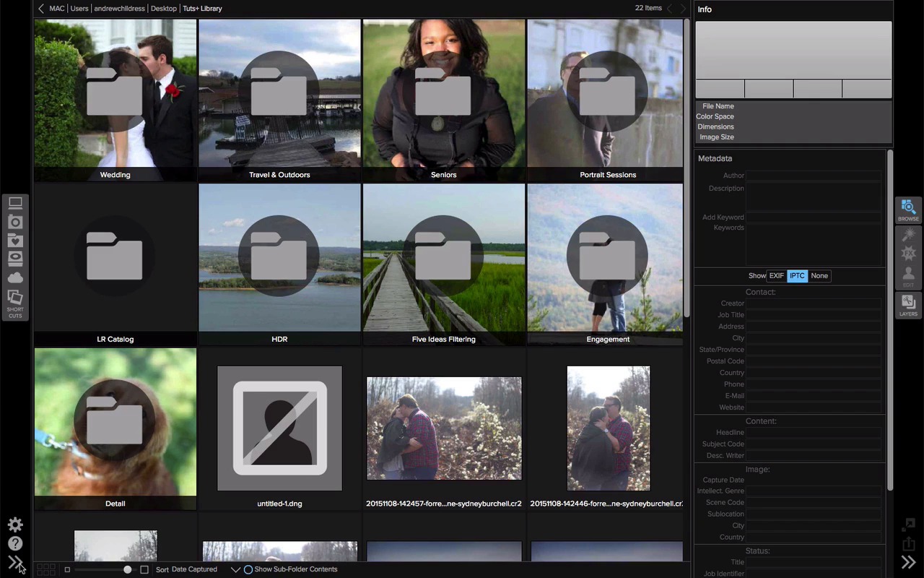Click the previous item arrow near 22 Items
The image size is (924, 578).
[x=669, y=9]
